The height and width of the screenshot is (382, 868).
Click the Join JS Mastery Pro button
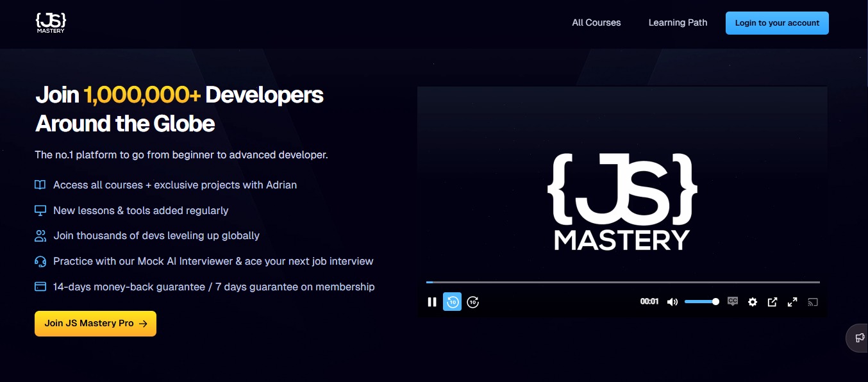pos(96,324)
